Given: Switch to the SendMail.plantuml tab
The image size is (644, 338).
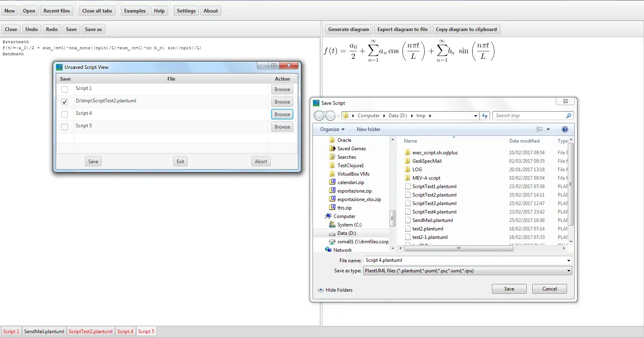Looking at the screenshot, I should pyautogui.click(x=44, y=332).
